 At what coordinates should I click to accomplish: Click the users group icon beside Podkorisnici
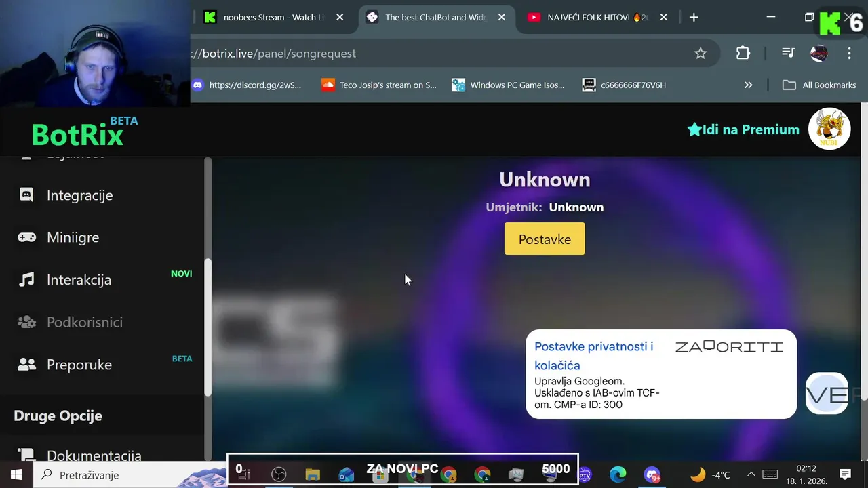pyautogui.click(x=26, y=322)
